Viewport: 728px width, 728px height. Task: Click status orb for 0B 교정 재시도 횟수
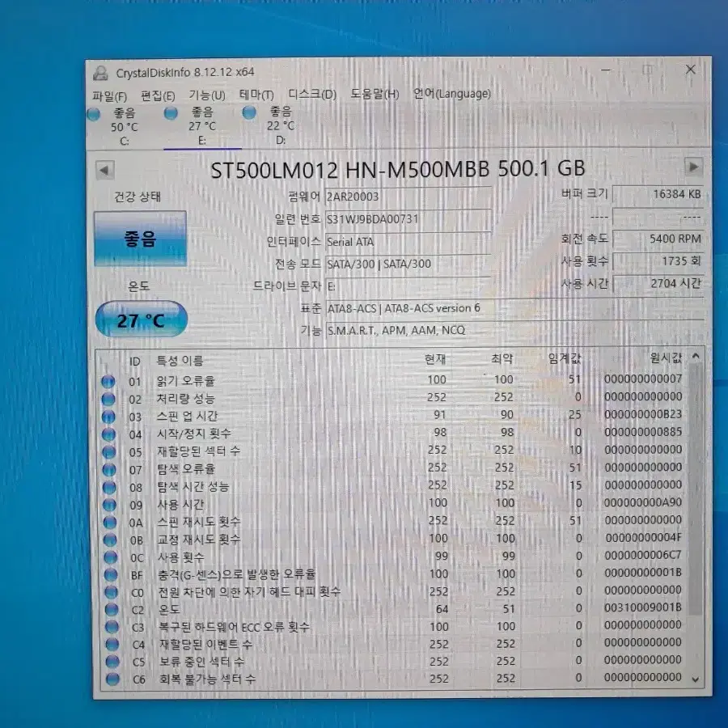(110, 540)
